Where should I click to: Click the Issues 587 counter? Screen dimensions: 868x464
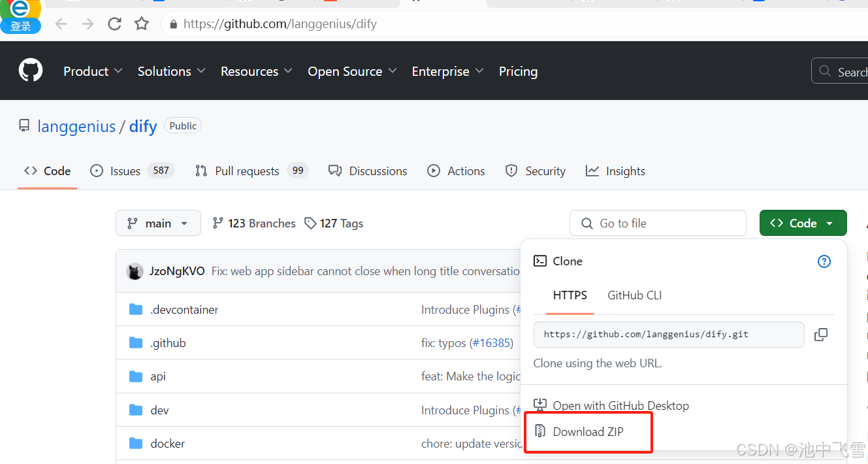tap(161, 171)
